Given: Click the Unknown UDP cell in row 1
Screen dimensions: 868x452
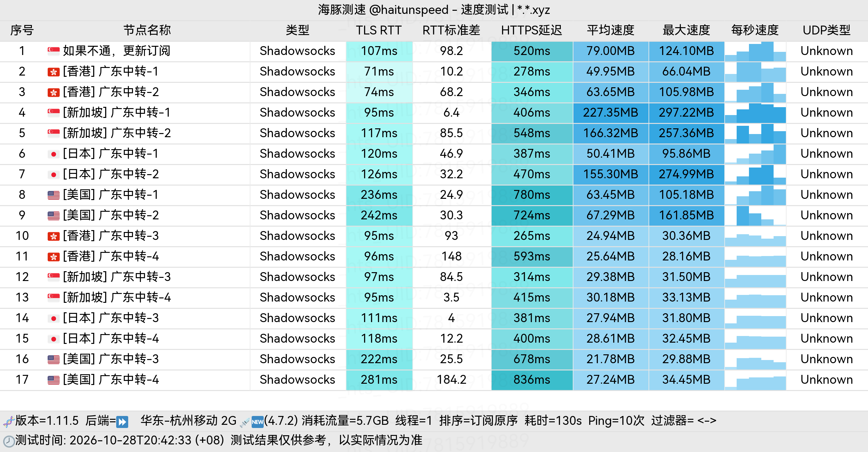Looking at the screenshot, I should coord(827,51).
